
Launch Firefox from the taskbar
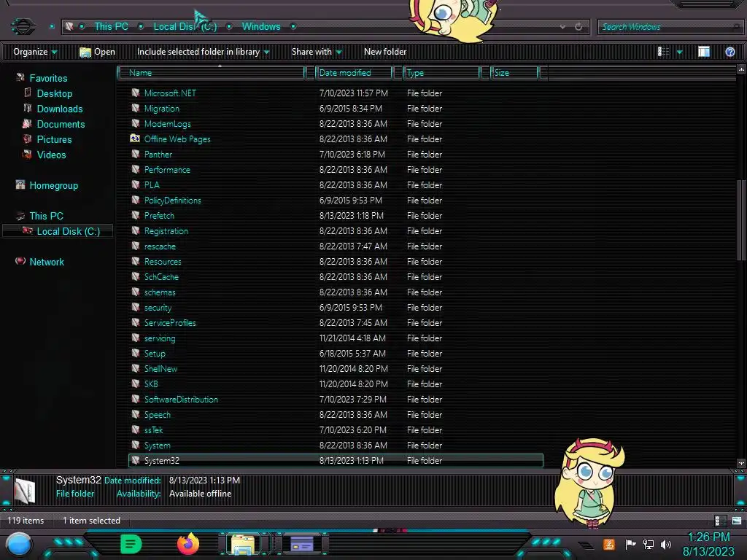188,544
